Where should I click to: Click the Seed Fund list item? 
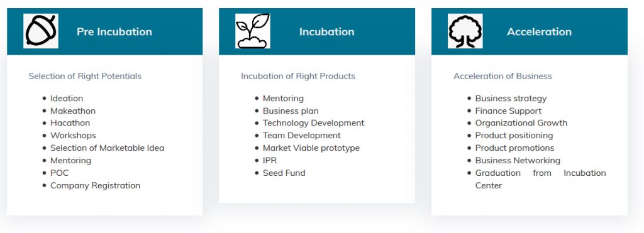tap(284, 173)
